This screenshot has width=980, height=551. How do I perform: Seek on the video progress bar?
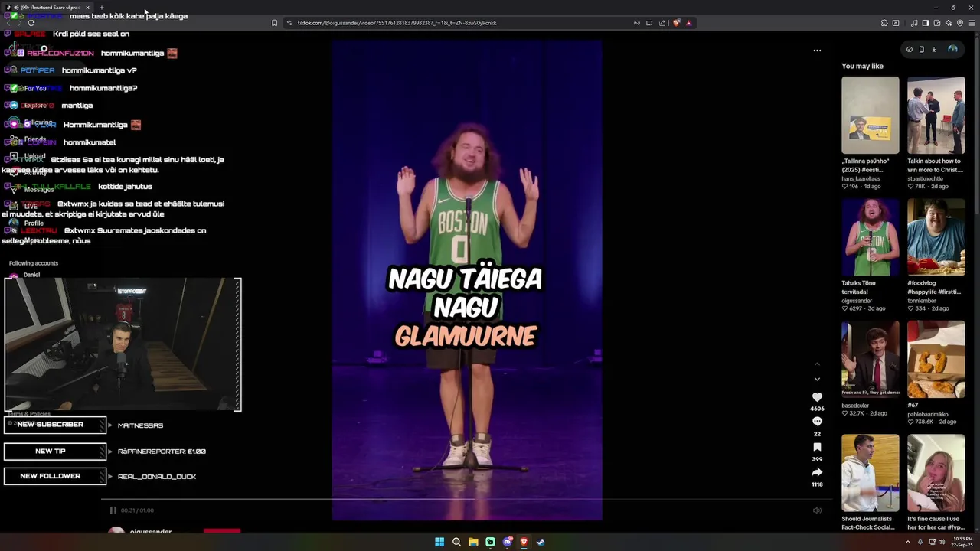[x=465, y=500]
